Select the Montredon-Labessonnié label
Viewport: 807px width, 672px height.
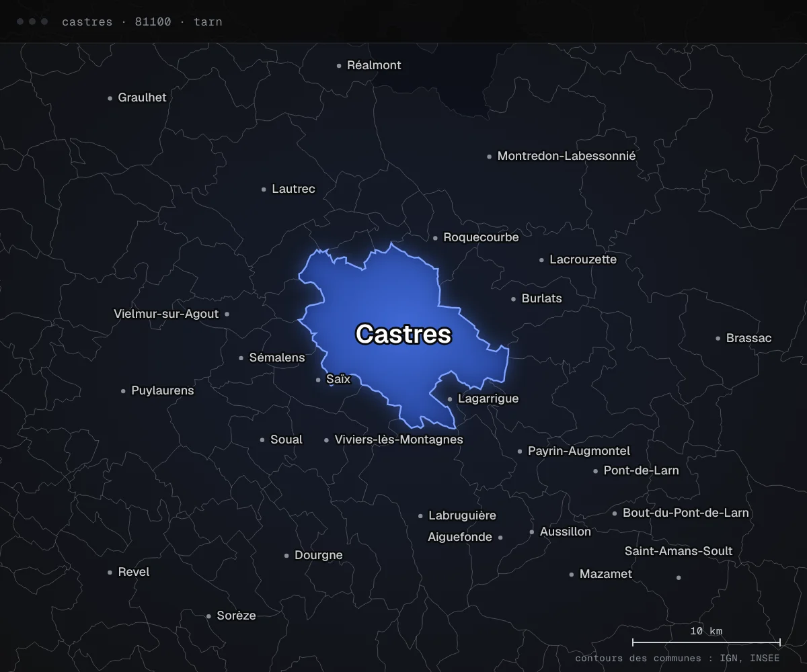click(566, 156)
